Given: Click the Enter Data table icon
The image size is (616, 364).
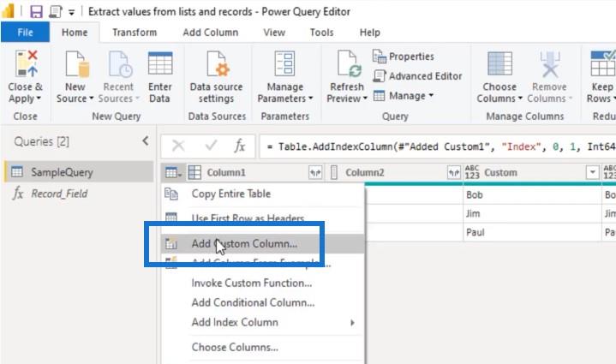Looking at the screenshot, I should 160,63.
